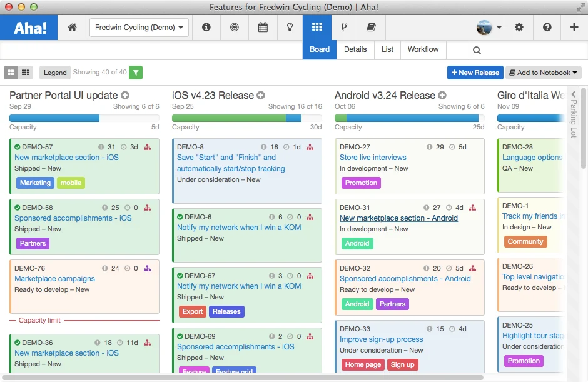Toggle shipped checkmark on DEMO-36
This screenshot has height=382, width=588.
pos(18,343)
